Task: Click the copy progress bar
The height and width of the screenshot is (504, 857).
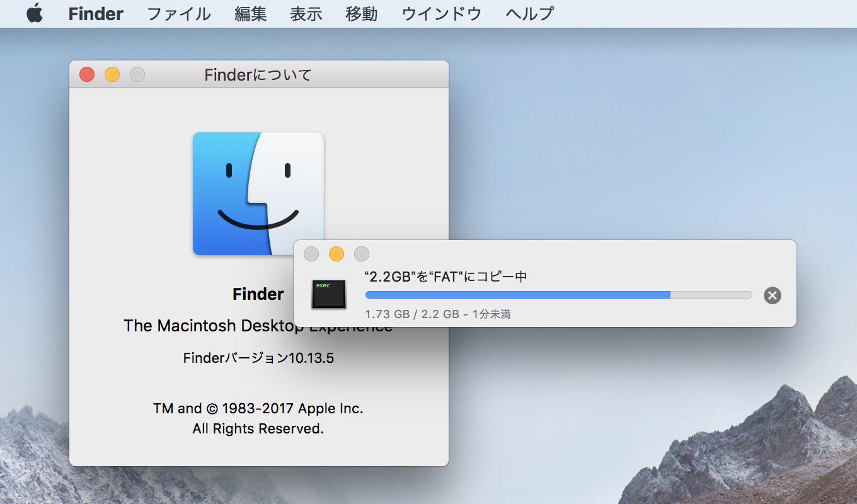Action: click(559, 294)
